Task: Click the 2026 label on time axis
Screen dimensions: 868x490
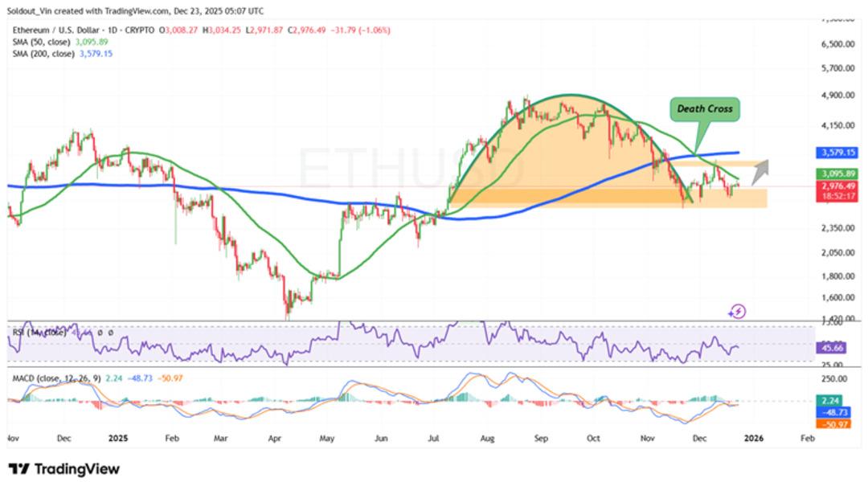Action: pyautogui.click(x=752, y=439)
